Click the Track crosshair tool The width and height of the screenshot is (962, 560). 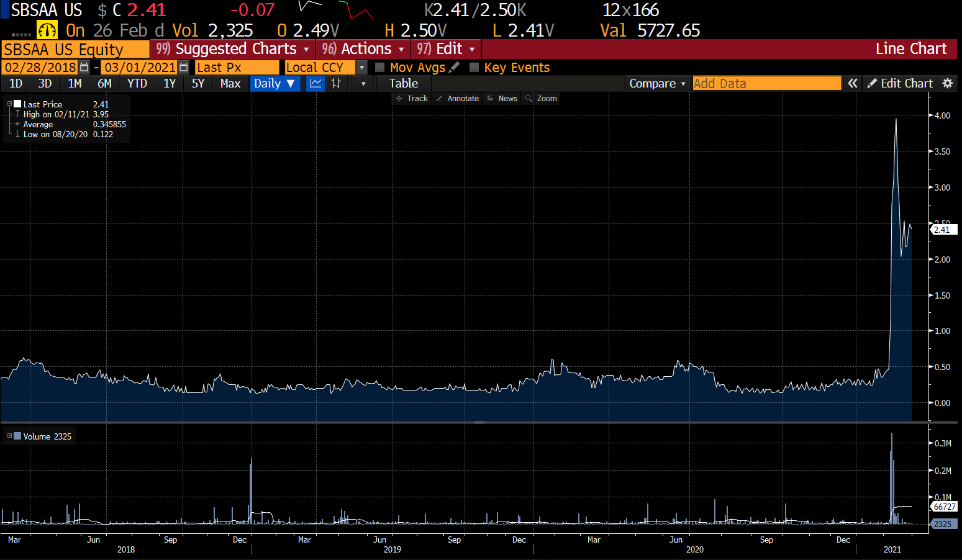[411, 98]
